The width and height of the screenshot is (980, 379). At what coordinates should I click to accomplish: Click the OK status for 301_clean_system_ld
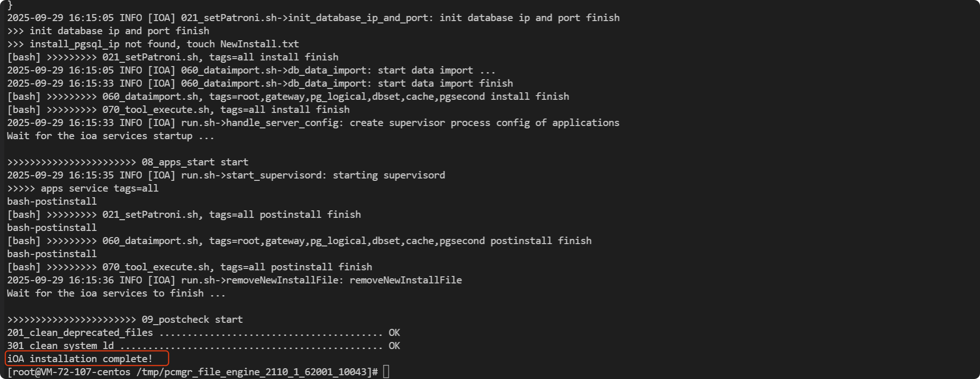(394, 346)
